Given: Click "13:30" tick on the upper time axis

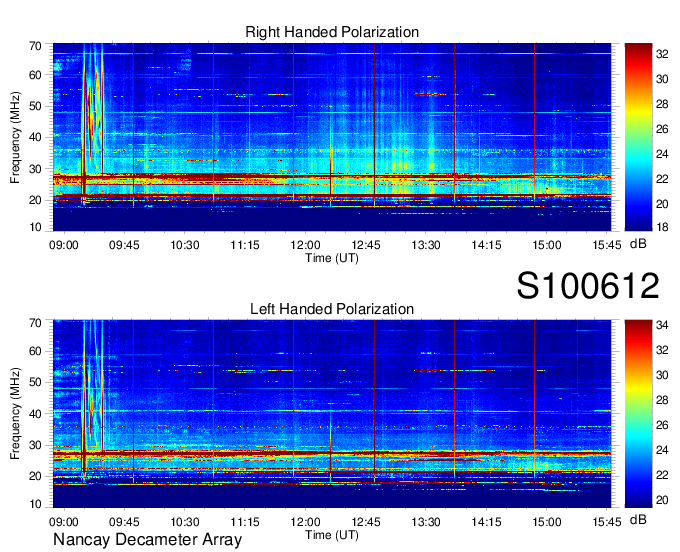Looking at the screenshot, I should point(426,245).
